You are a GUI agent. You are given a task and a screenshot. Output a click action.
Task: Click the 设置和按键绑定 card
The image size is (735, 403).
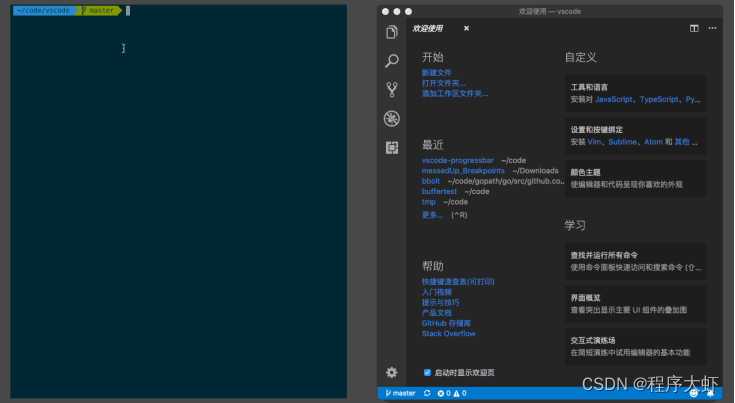coord(635,136)
